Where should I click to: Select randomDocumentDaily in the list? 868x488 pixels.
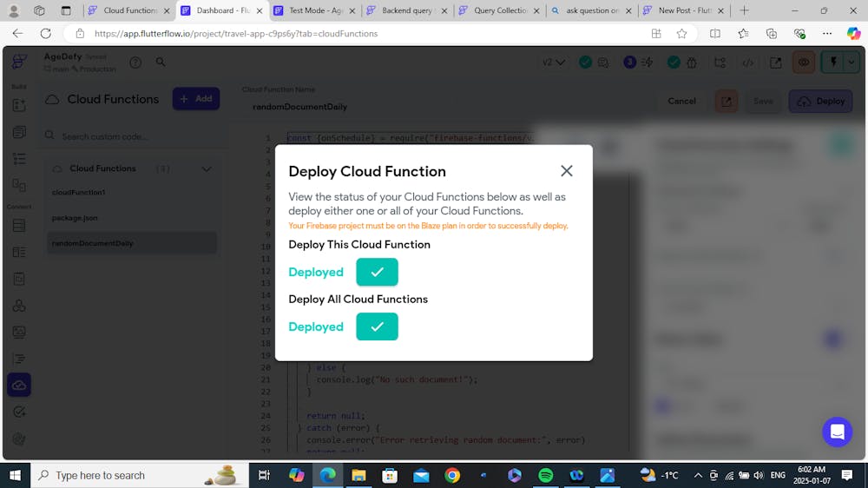(x=131, y=243)
